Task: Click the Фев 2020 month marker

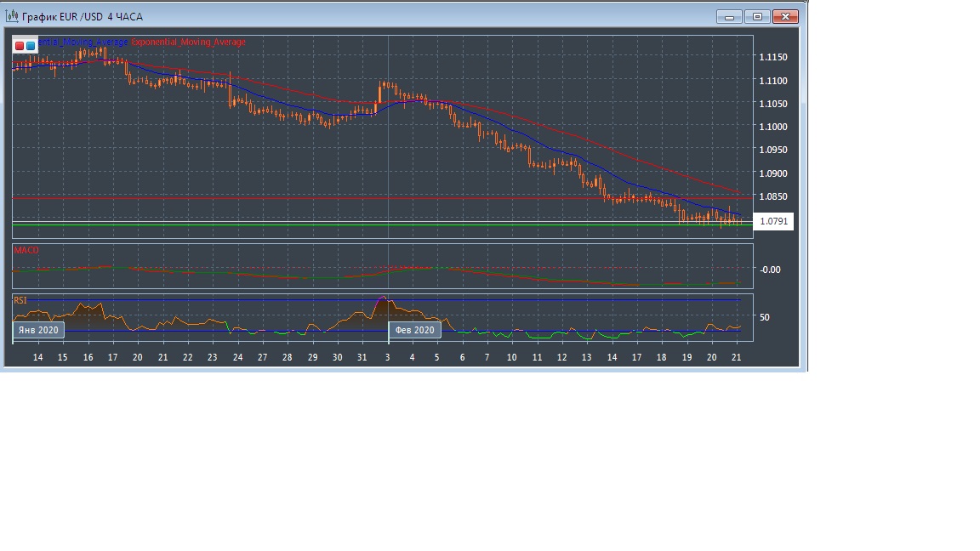Action: (415, 330)
